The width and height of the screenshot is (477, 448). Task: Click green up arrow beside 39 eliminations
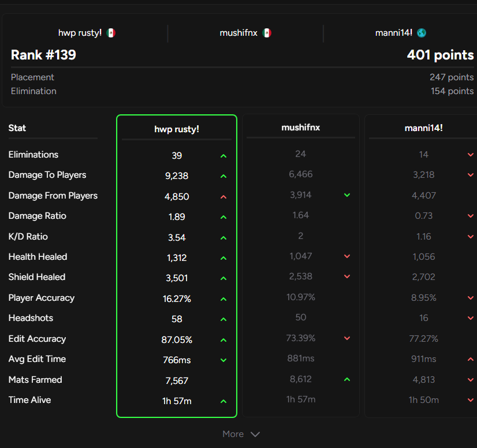(223, 156)
